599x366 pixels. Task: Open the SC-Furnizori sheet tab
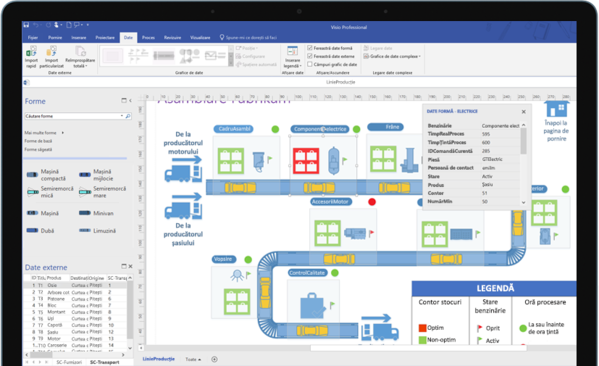[69, 362]
